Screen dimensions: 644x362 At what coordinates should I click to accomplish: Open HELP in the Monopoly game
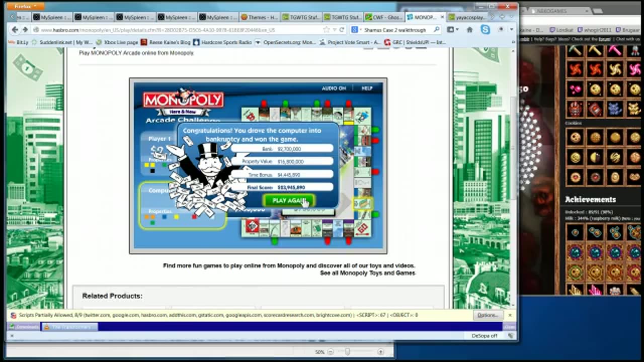point(367,88)
